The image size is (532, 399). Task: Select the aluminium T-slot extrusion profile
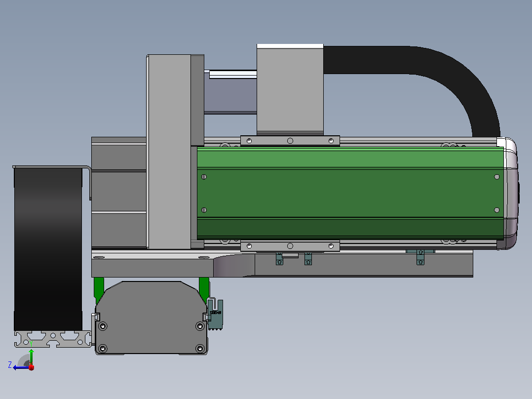pyautogui.click(x=53, y=339)
